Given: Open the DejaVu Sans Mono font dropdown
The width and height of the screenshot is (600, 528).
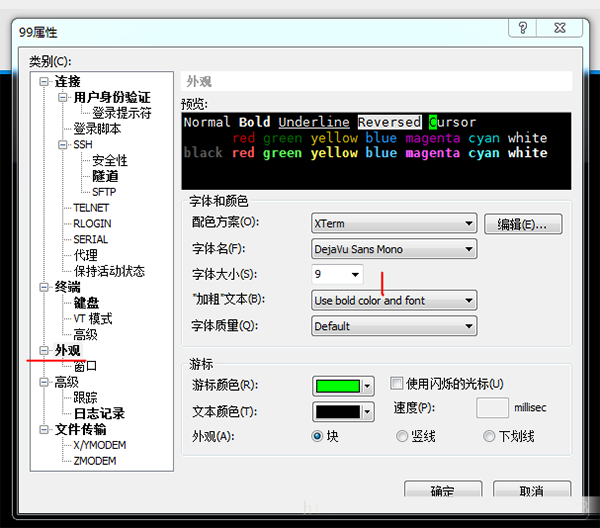Looking at the screenshot, I should [x=394, y=249].
